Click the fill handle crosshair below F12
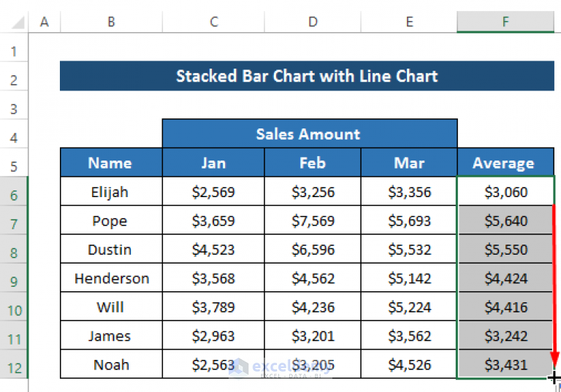Image resolution: width=561 pixels, height=392 pixels. tap(554, 378)
